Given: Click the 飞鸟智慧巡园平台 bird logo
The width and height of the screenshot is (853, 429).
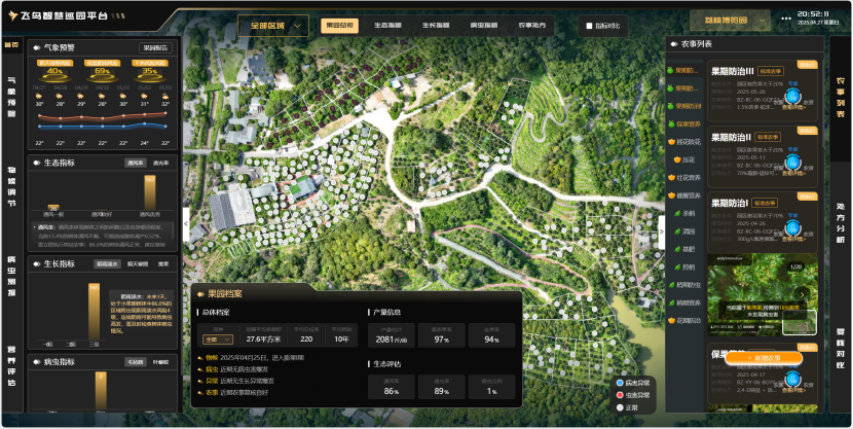Looking at the screenshot, I should [13, 15].
